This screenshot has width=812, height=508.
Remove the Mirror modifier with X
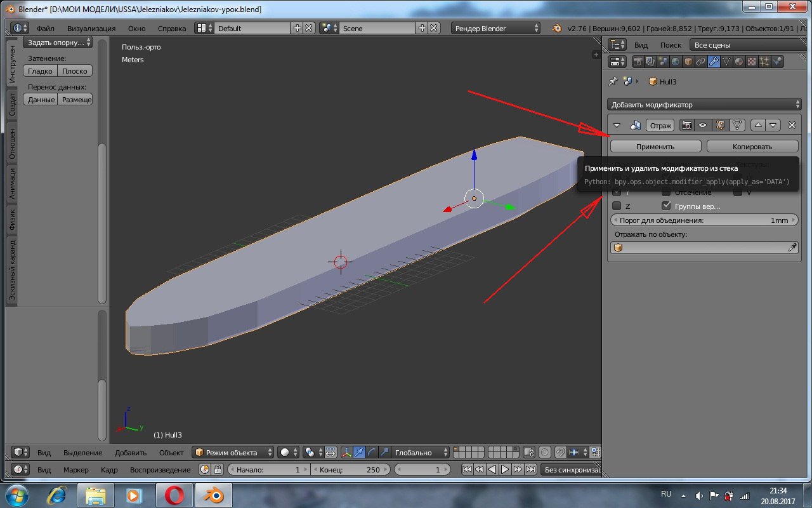click(x=792, y=125)
